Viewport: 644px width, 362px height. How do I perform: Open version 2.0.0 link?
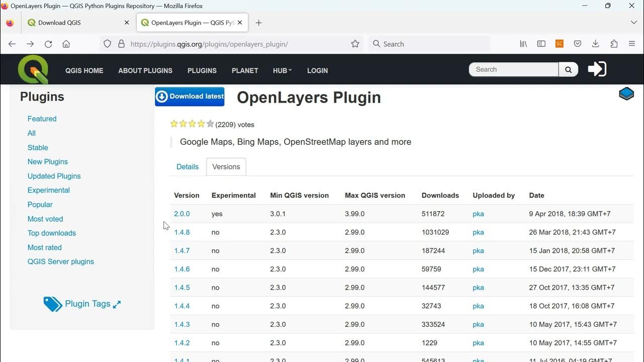click(182, 214)
